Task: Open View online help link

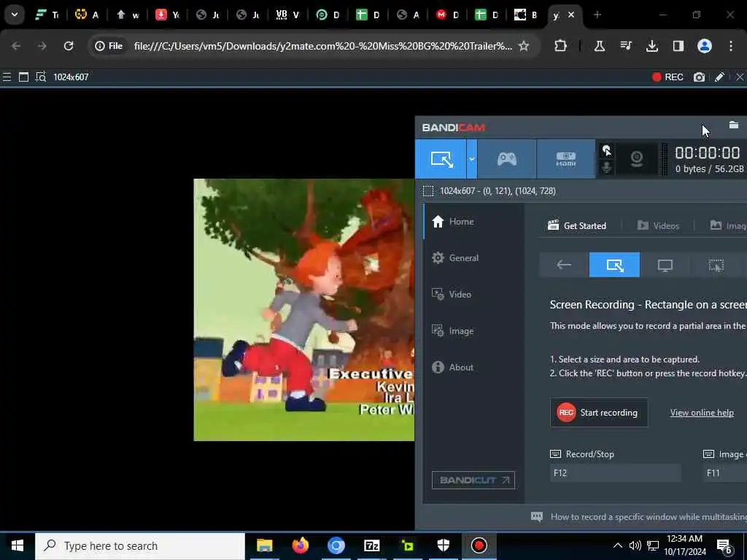Action: tap(702, 413)
